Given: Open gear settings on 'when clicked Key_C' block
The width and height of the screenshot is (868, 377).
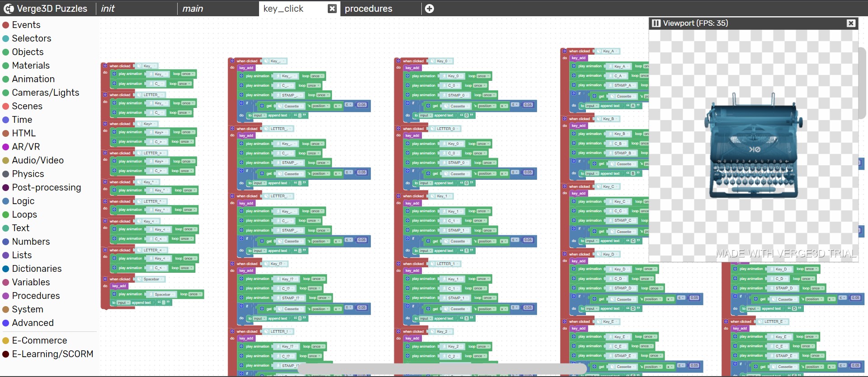Looking at the screenshot, I should [x=565, y=186].
